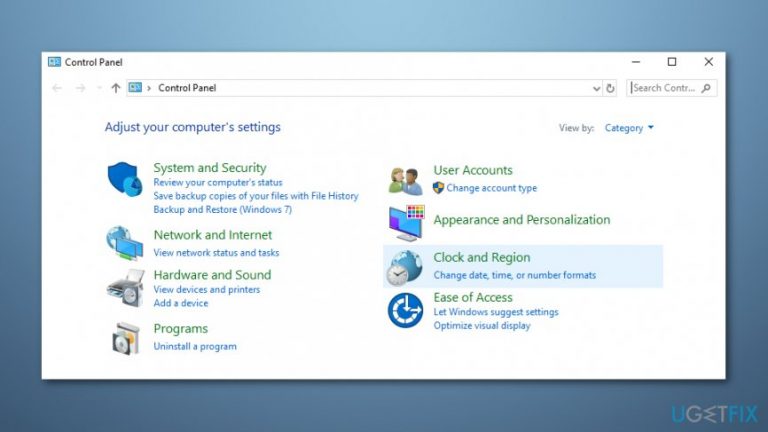Open the Hardware and Sound printer icon
The image size is (768, 432).
[125, 288]
